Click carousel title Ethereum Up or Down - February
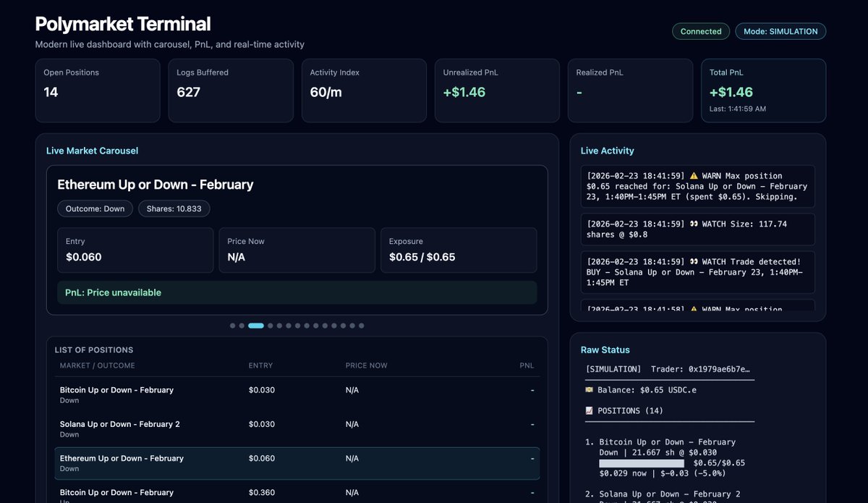This screenshot has height=503, width=868. pos(156,185)
